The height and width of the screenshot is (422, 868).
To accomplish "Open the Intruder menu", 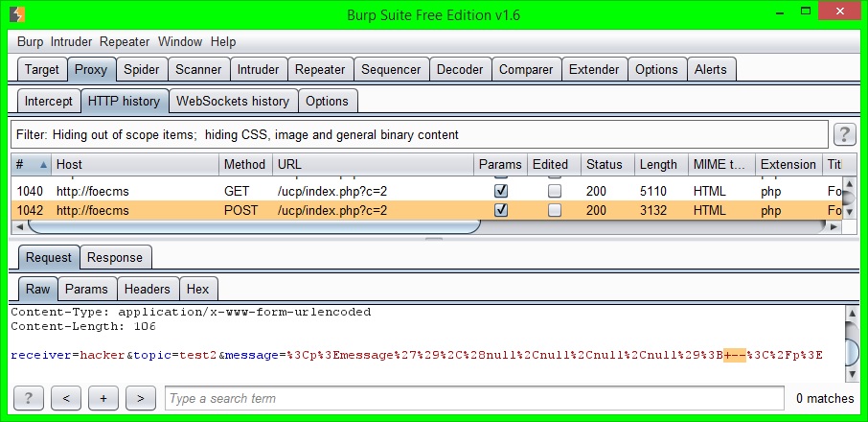I will [x=72, y=41].
